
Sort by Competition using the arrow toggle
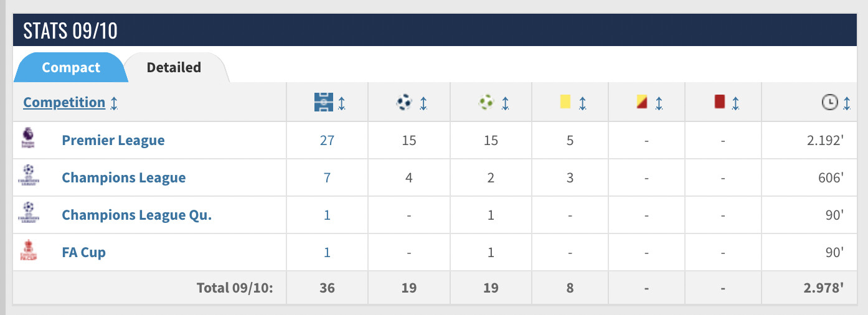[114, 103]
